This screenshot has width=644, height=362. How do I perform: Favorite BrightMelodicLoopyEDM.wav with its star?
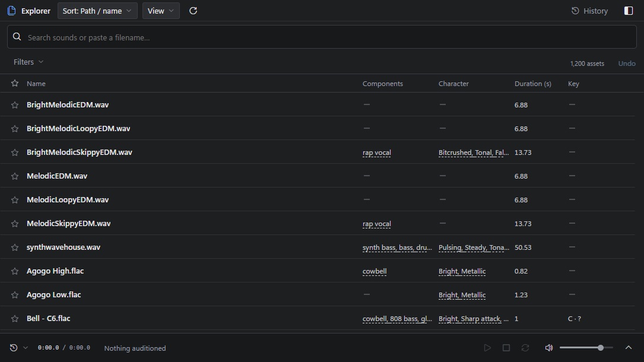click(15, 128)
